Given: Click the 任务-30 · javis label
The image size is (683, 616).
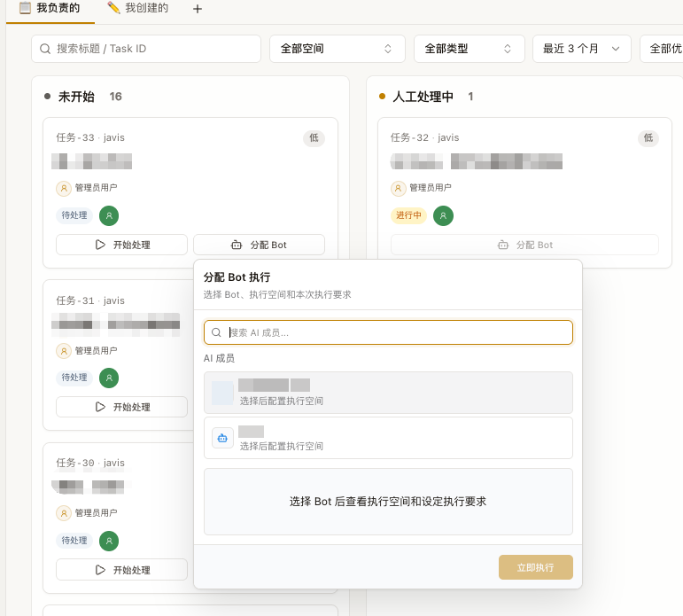Looking at the screenshot, I should (x=90, y=463).
